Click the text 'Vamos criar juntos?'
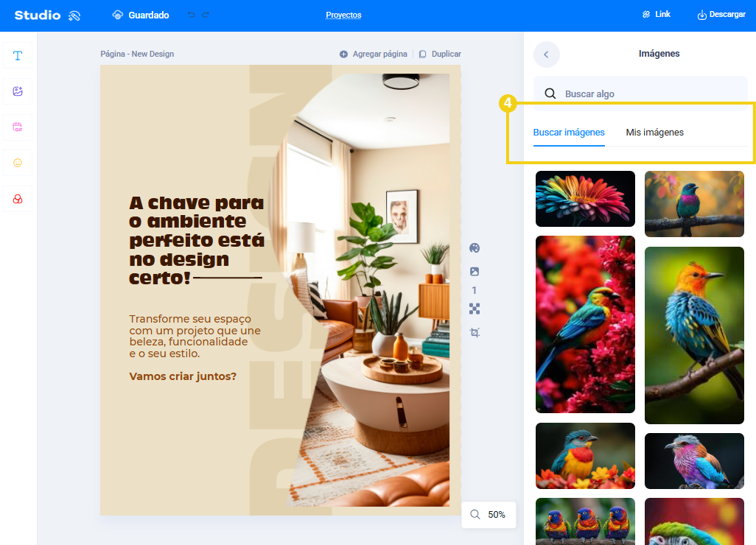Screen dimensions: 756x545 (183, 376)
